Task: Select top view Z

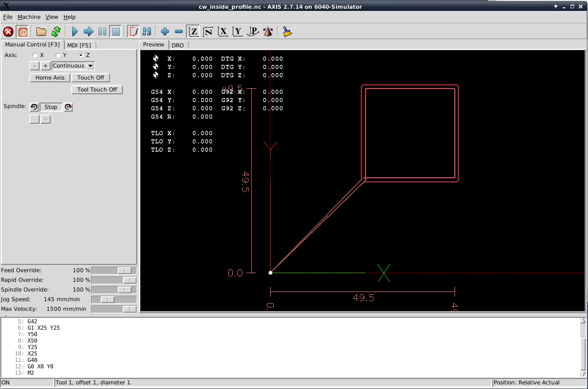Action: coord(193,32)
